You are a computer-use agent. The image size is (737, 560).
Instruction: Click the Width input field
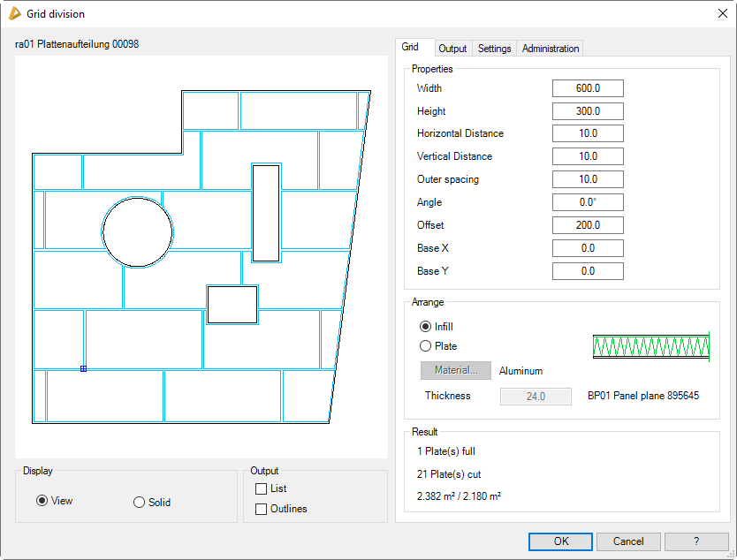pyautogui.click(x=588, y=88)
